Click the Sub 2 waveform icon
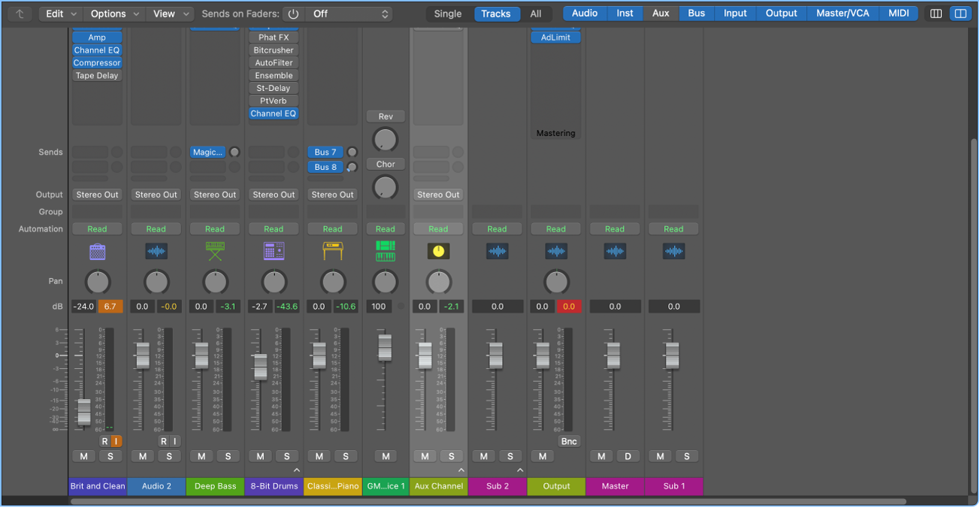The height and width of the screenshot is (508, 980). (497, 252)
